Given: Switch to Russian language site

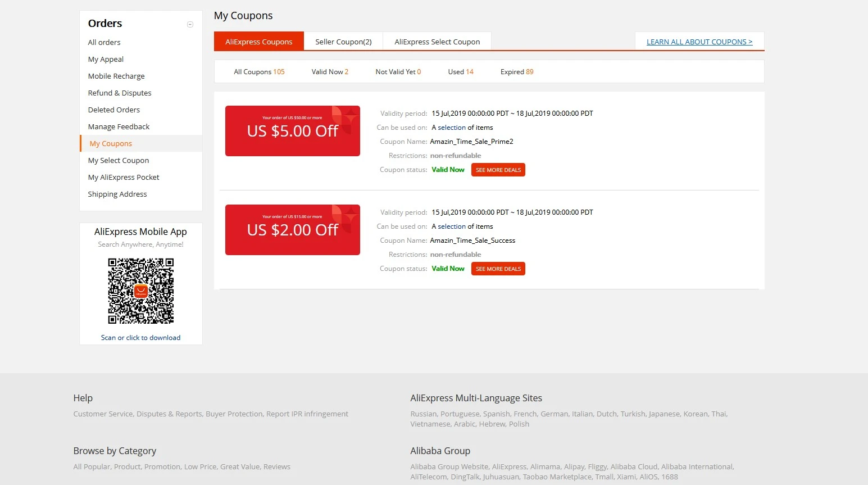Looking at the screenshot, I should pos(424,414).
